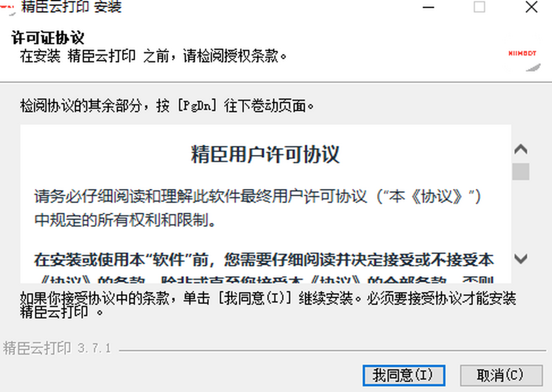
Task: Click the scrollbar track below the thumb
Action: (521, 215)
